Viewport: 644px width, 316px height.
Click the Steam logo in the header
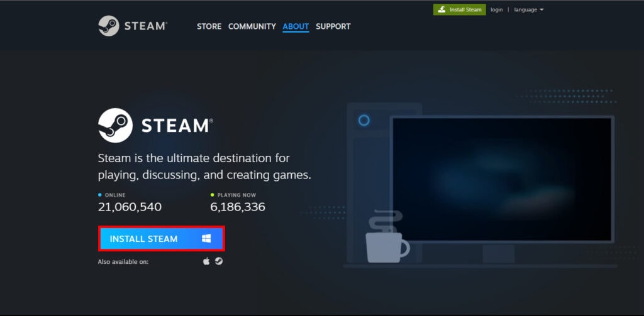pyautogui.click(x=132, y=26)
